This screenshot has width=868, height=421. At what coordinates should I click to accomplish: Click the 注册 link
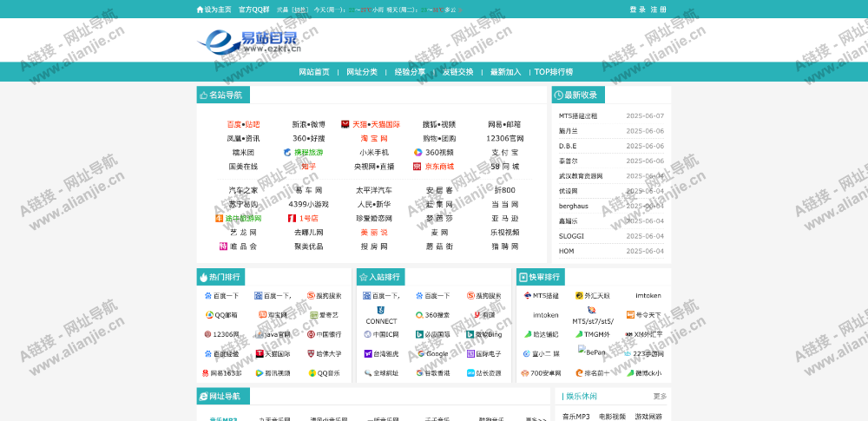tap(659, 10)
